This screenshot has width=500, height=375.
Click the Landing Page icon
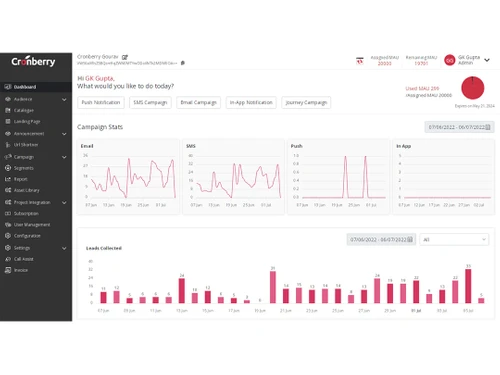tap(8, 122)
